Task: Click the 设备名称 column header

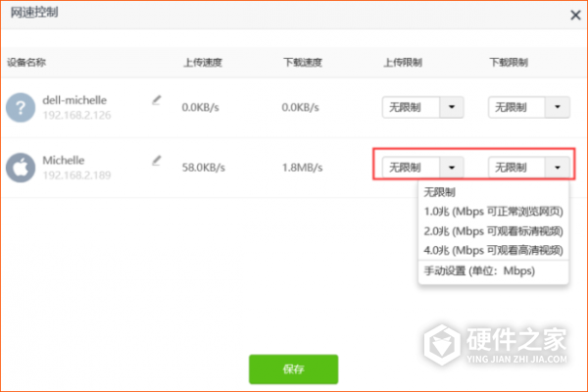Action: [26, 62]
